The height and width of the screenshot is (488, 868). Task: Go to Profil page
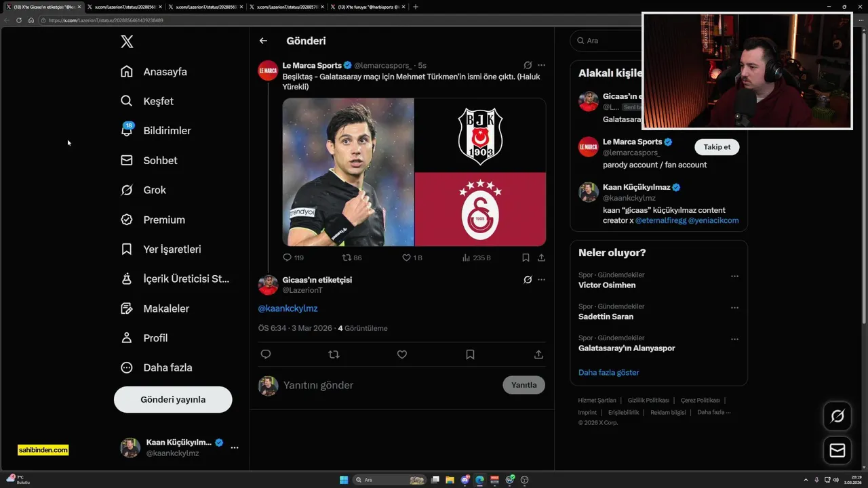click(x=144, y=338)
